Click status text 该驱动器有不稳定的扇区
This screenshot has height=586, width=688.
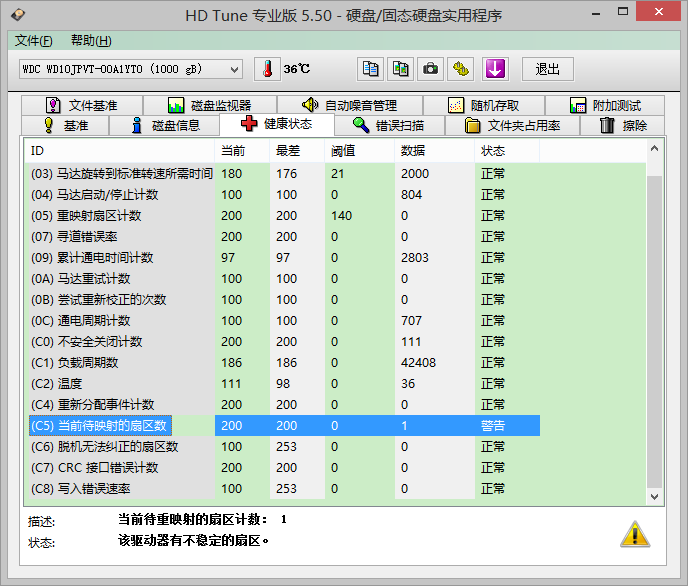click(194, 540)
